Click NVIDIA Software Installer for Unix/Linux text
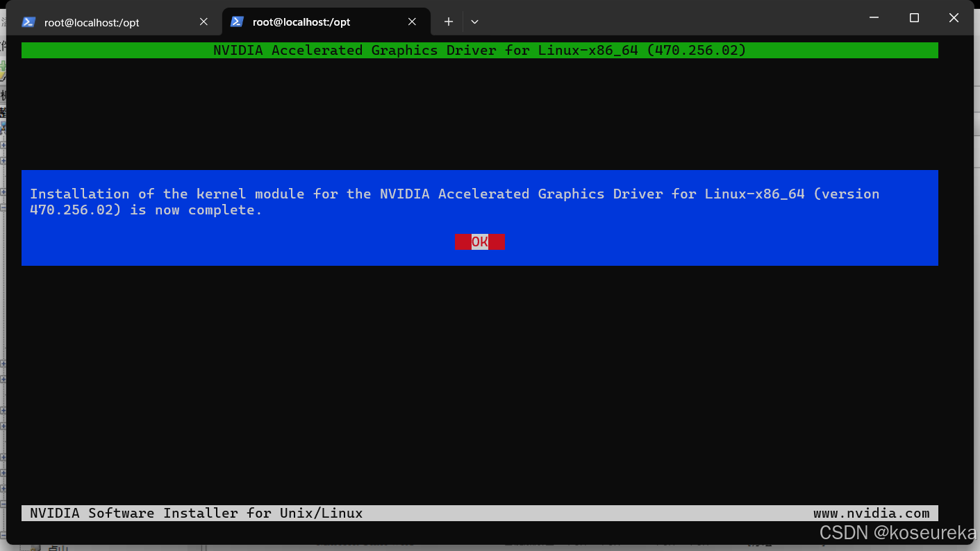 [197, 514]
